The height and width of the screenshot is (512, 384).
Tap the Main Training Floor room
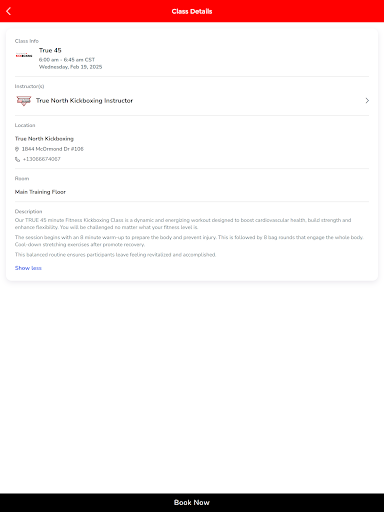tap(40, 192)
